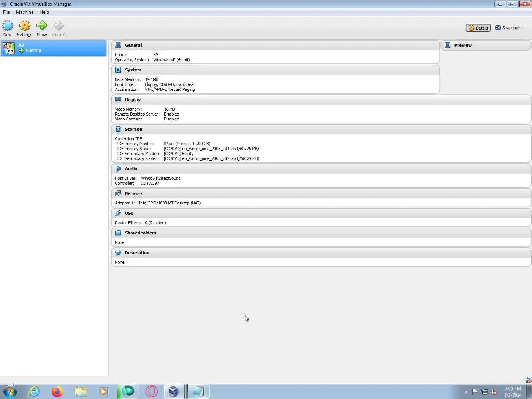Click the Preview section monitor icon
The width and height of the screenshot is (532, 399).
(x=448, y=45)
